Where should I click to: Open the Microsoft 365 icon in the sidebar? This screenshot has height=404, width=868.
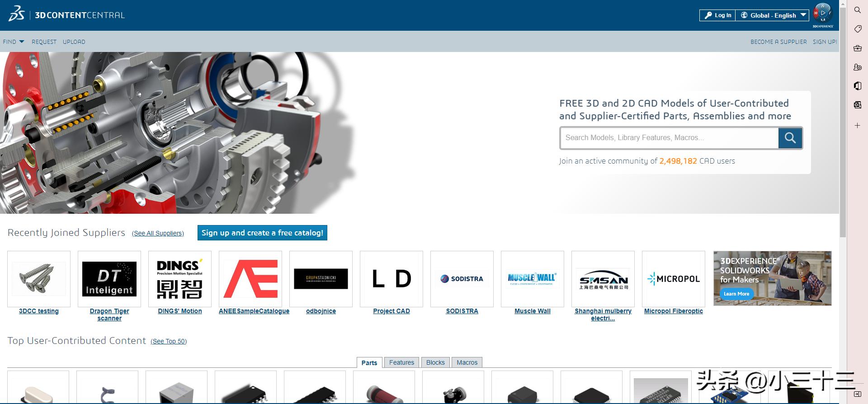pyautogui.click(x=857, y=86)
